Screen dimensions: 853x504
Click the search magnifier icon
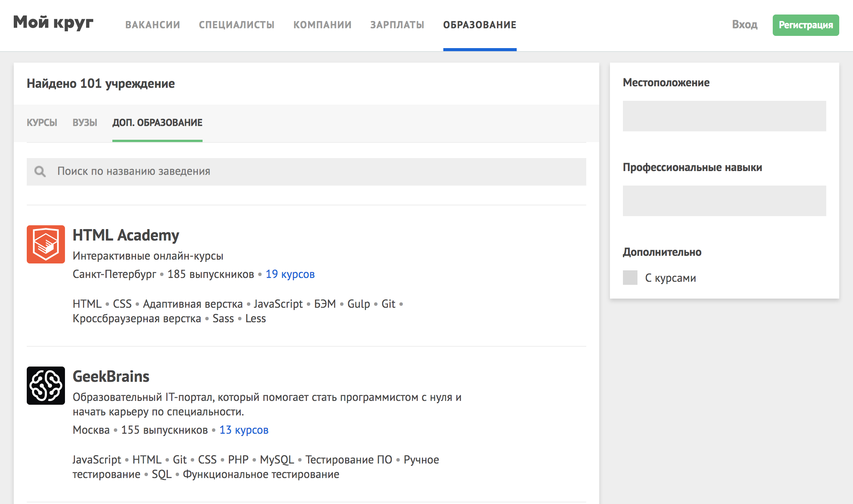[x=40, y=171]
